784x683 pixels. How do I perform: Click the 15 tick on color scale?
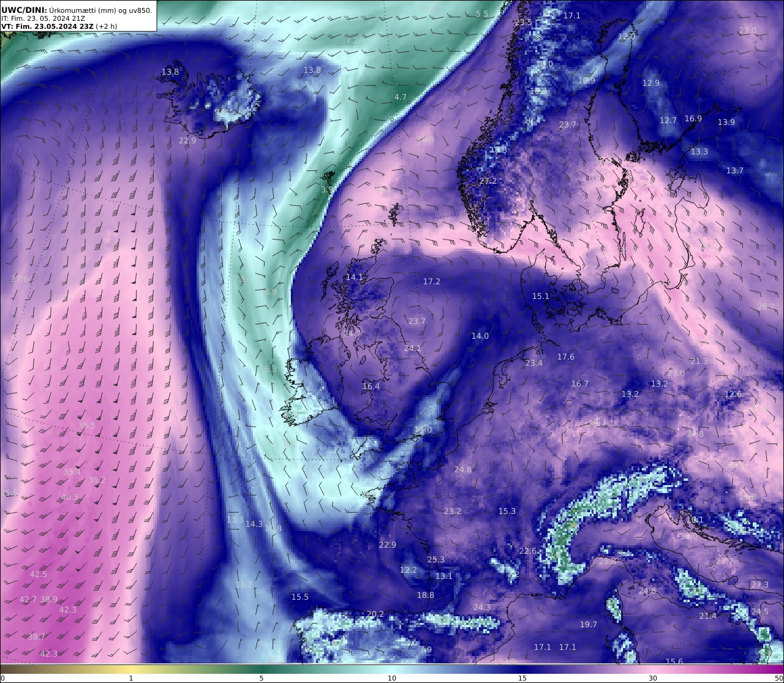[522, 678]
